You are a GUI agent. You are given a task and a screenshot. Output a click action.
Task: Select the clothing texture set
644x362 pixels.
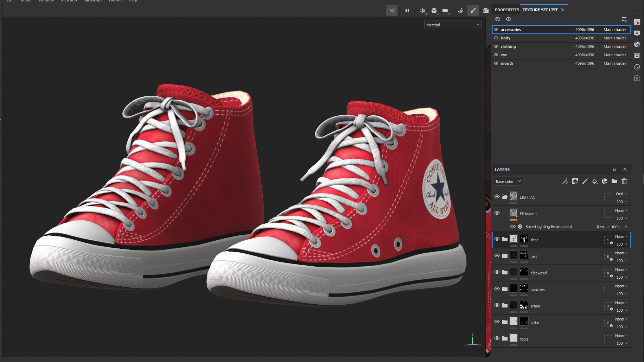click(508, 46)
